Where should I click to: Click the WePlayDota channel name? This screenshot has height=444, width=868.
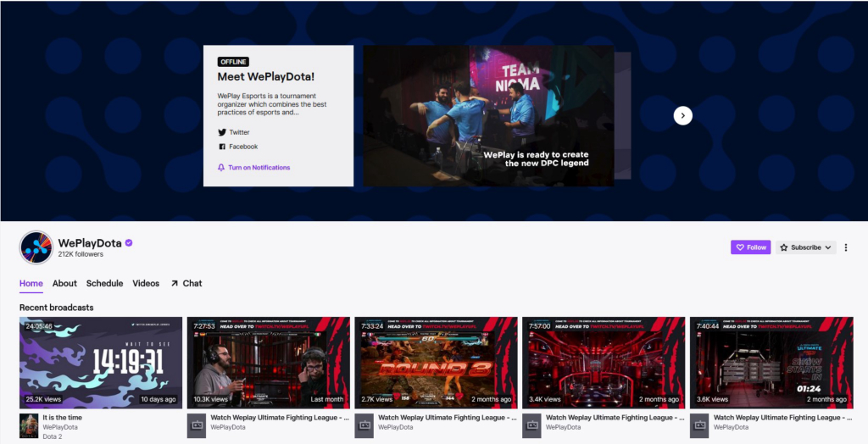(90, 242)
